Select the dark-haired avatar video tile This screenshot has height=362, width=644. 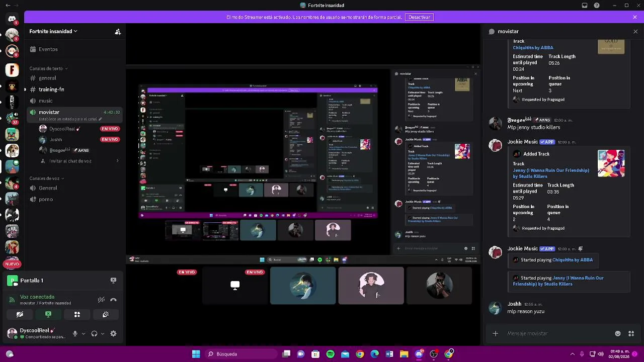pyautogui.click(x=371, y=286)
